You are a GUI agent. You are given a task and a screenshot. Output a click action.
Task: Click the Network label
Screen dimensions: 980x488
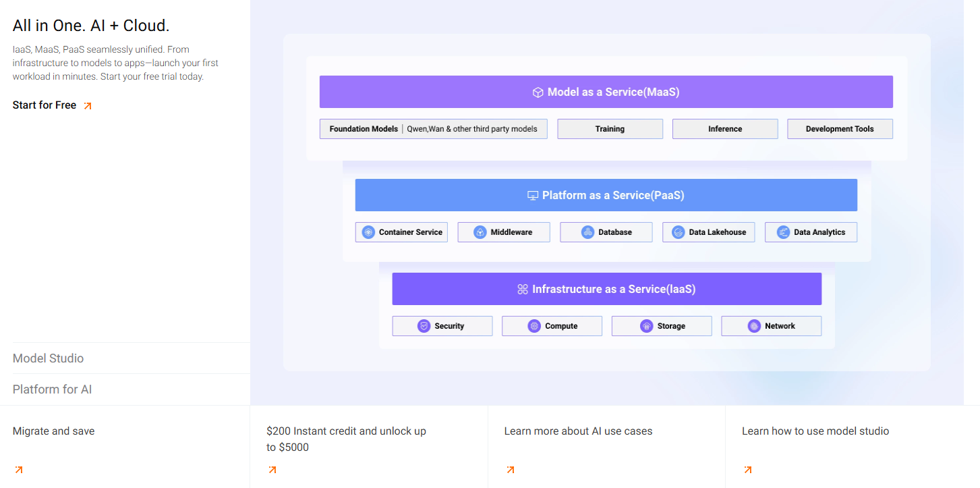click(780, 326)
